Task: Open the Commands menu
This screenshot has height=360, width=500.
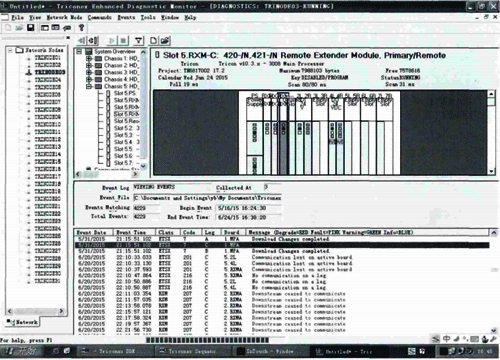Action: 99,17
